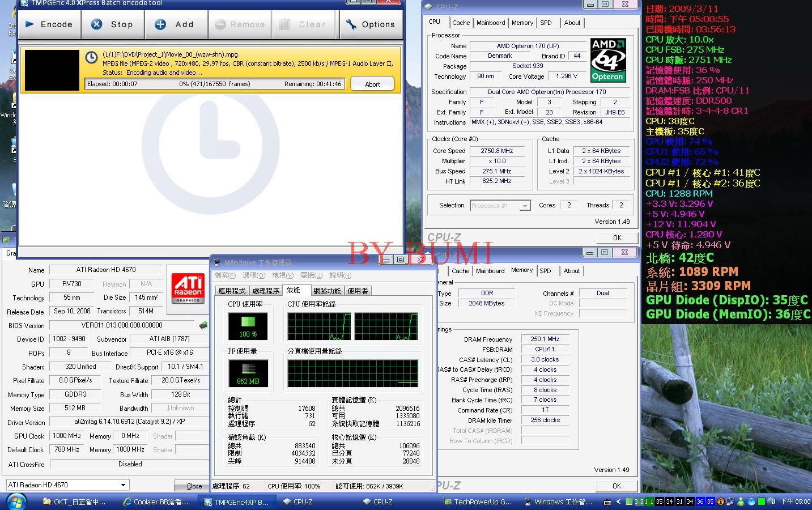Screen dimensions: 812x510
Task: Click the grayed-out Clear toolbar button
Action: pyautogui.click(x=304, y=25)
